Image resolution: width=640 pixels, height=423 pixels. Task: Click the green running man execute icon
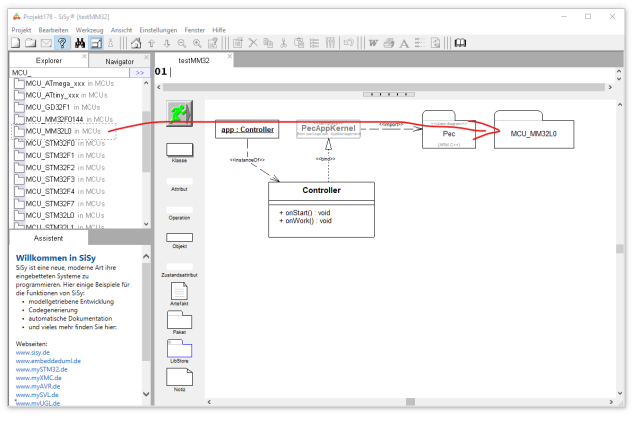tap(180, 113)
